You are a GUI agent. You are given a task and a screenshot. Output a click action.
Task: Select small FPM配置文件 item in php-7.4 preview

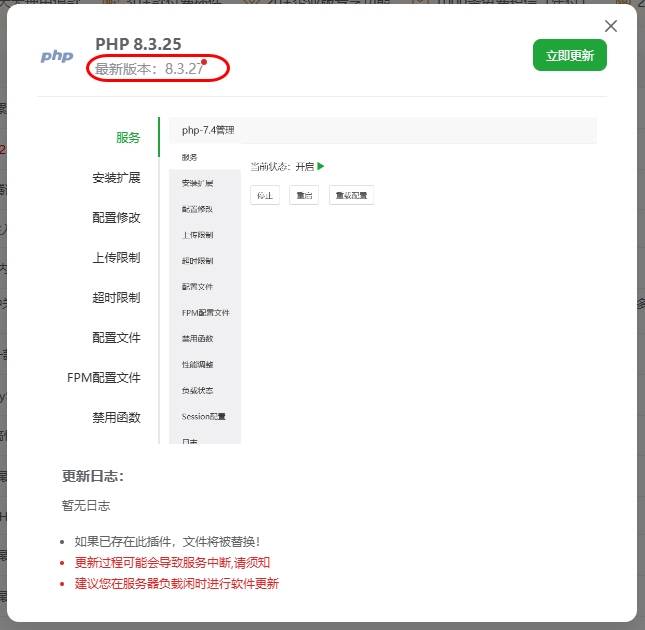point(206,313)
